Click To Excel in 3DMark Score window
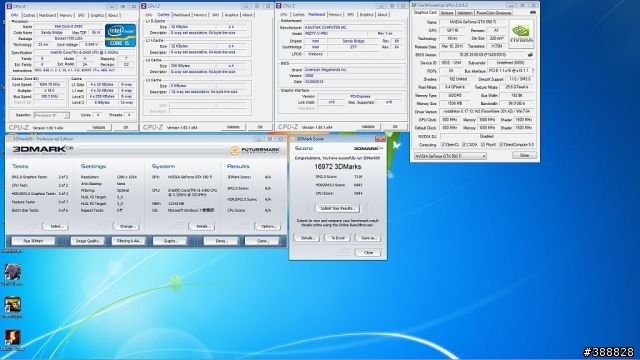640x360 pixels. pyautogui.click(x=338, y=238)
